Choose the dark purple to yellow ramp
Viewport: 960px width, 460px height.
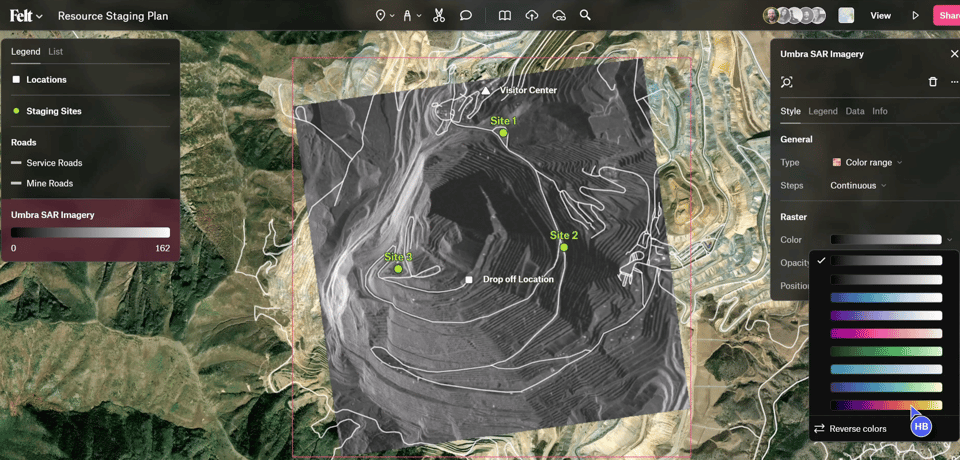point(886,405)
